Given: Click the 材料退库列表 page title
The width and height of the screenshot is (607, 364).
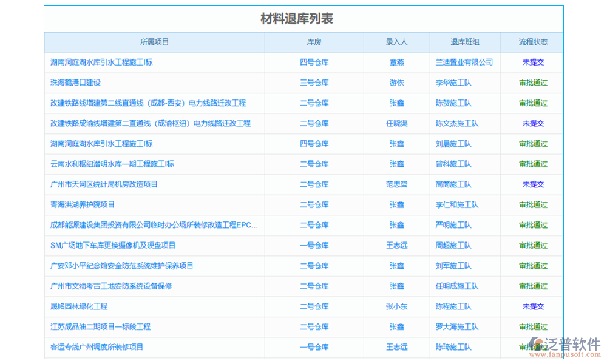Looking at the screenshot, I should pos(303,18).
